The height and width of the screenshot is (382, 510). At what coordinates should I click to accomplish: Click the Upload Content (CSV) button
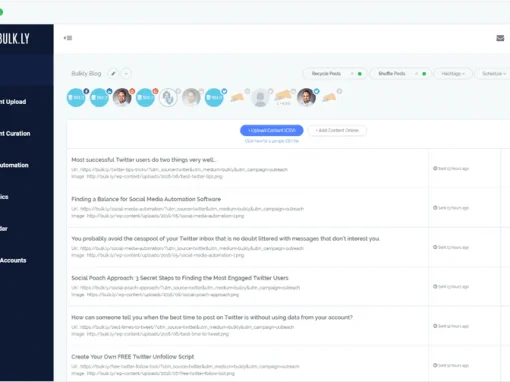(x=272, y=130)
